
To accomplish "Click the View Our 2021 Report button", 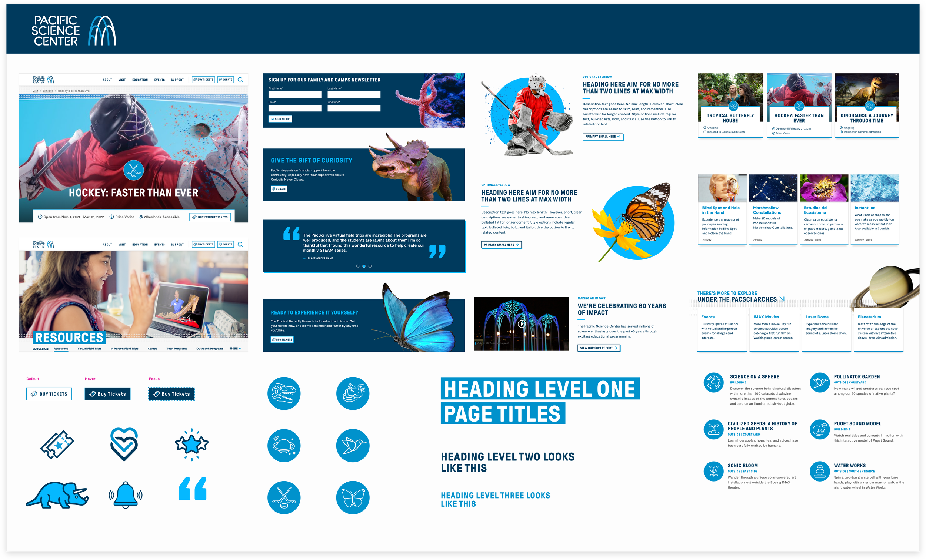I will [598, 348].
